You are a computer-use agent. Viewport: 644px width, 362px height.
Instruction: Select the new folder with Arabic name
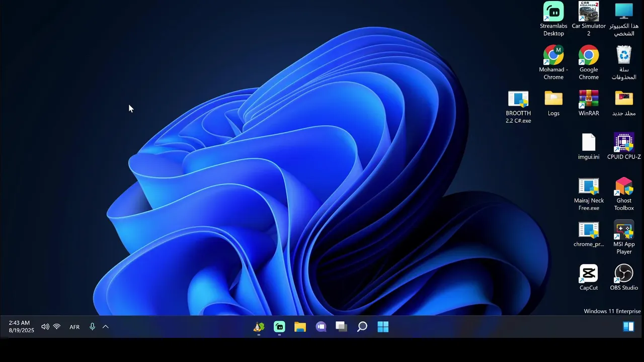click(624, 103)
